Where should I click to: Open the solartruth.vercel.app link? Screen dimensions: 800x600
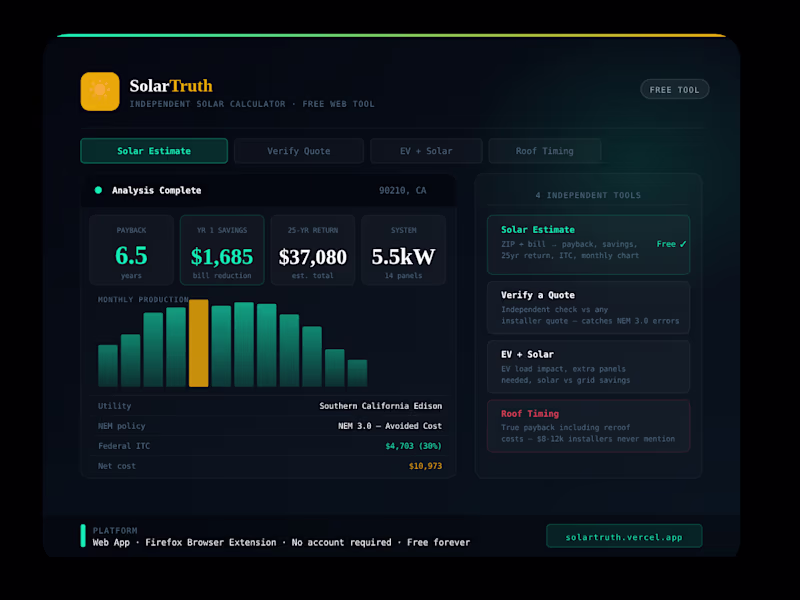(x=624, y=536)
